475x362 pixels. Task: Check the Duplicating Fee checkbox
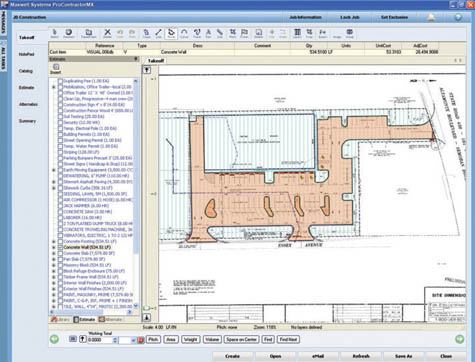click(60, 81)
